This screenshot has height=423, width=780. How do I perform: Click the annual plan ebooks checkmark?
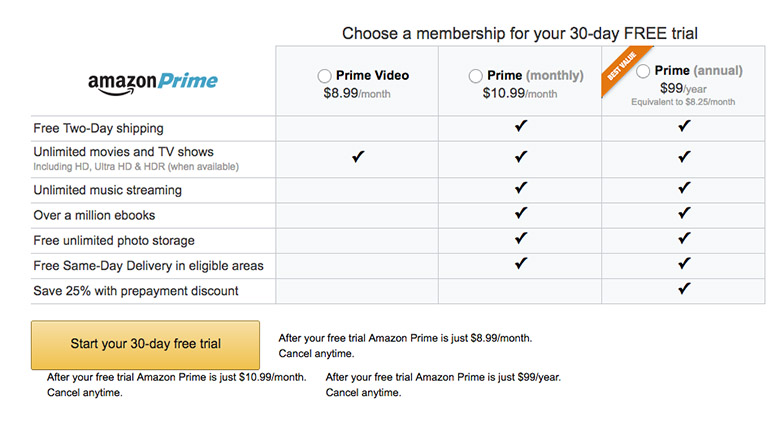pos(684,213)
